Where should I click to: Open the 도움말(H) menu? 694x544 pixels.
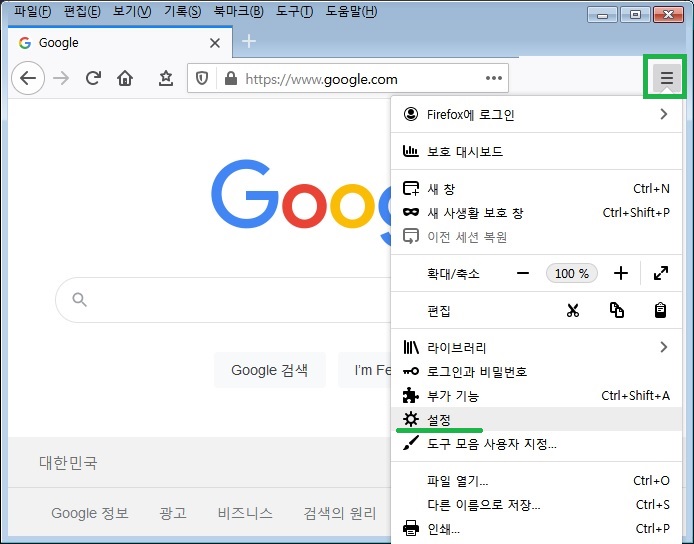(x=351, y=11)
